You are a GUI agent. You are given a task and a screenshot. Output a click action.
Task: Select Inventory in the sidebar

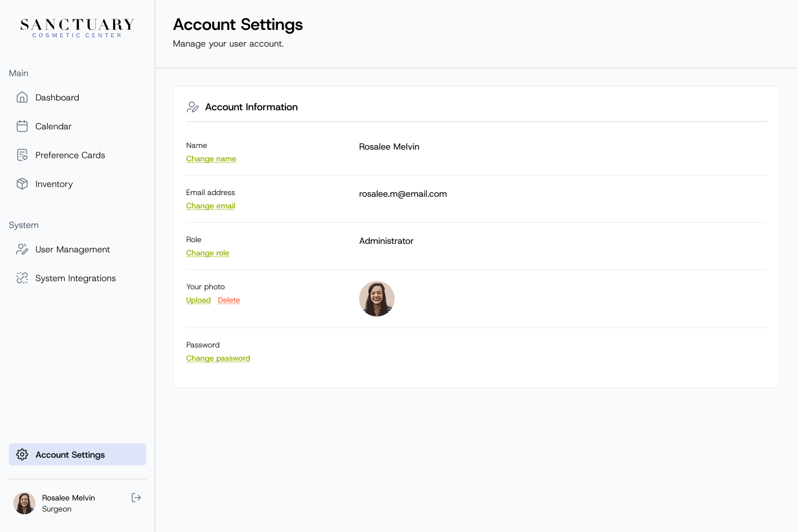(78, 184)
